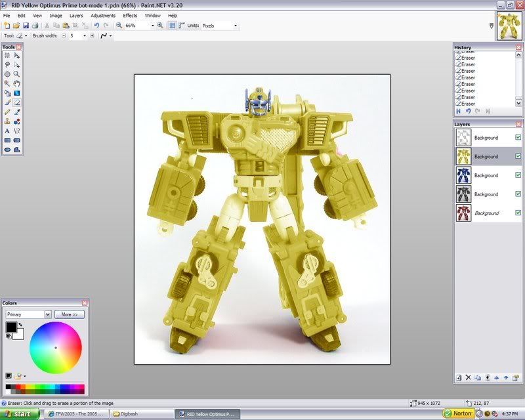525x420 pixels.
Task: Select the Clone Stamp tool
Action: (7, 121)
